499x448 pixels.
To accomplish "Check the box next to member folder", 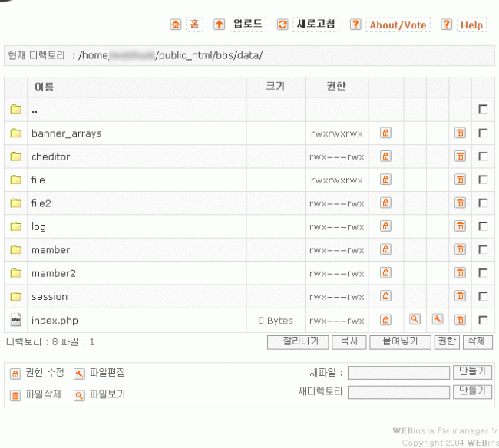I will coord(483,250).
